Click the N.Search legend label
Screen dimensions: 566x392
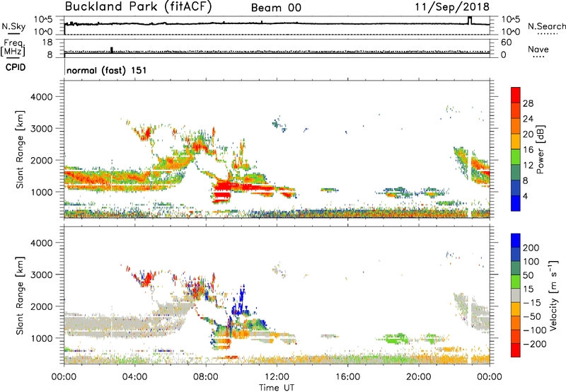click(x=546, y=26)
